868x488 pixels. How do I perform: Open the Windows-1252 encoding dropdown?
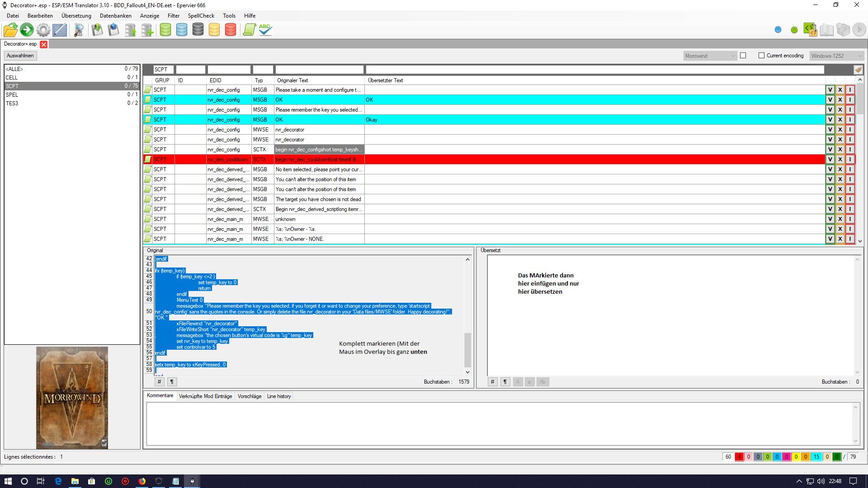coord(836,56)
